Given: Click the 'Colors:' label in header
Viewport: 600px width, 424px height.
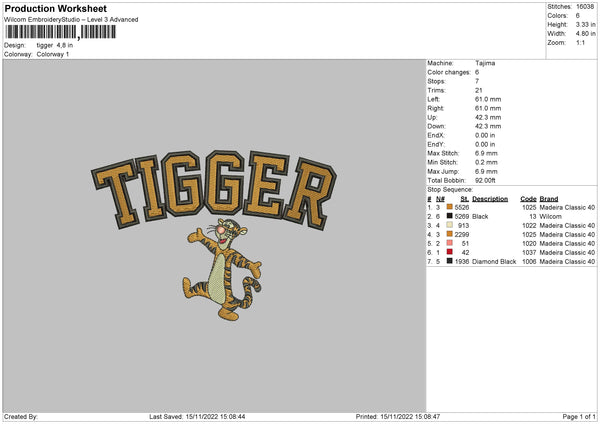Looking at the screenshot, I should click(558, 16).
